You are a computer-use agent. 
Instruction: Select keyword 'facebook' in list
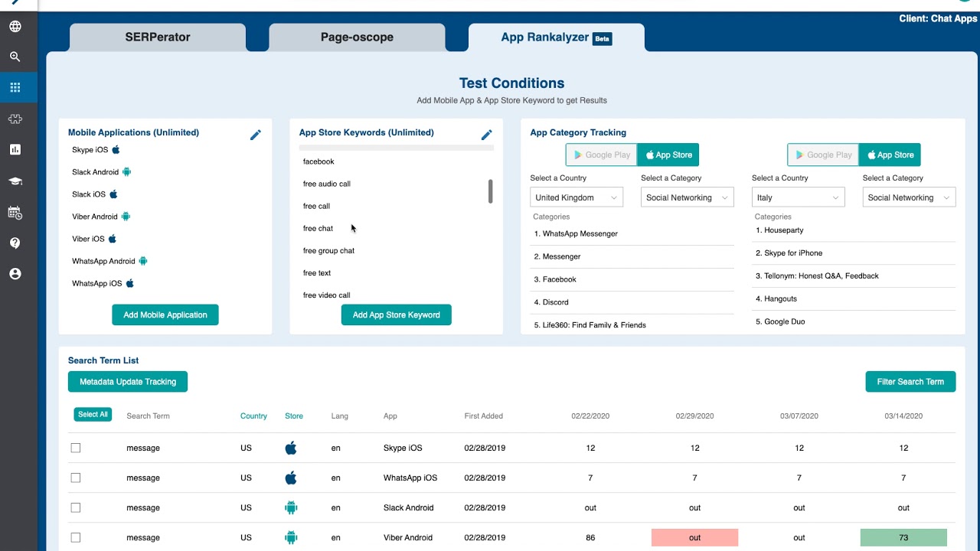[x=318, y=161]
